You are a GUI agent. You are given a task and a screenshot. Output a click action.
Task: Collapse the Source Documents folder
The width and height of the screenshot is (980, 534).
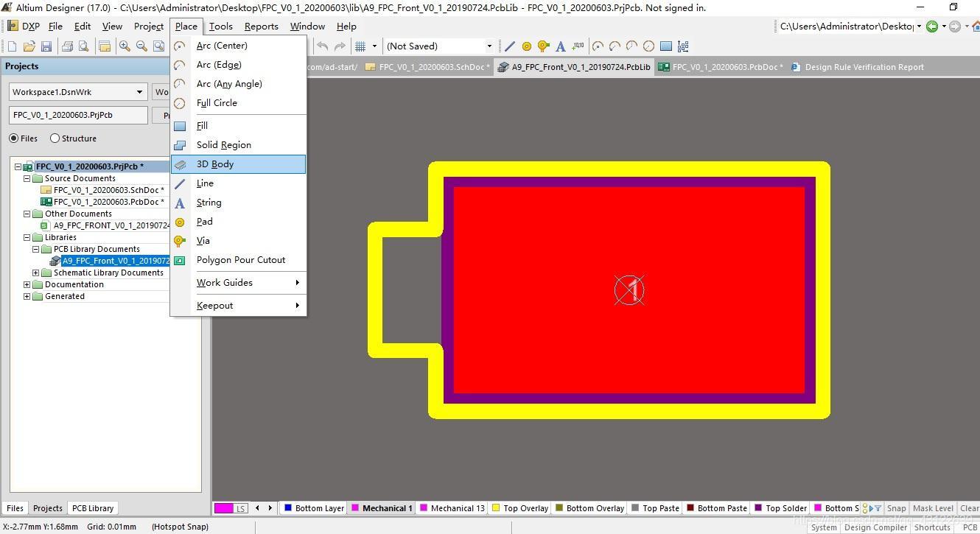(27, 178)
